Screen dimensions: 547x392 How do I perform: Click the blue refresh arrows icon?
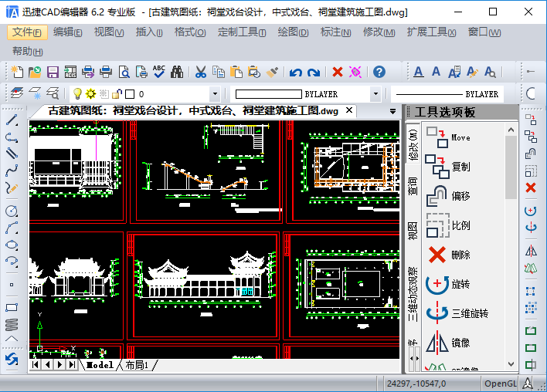pos(12,360)
